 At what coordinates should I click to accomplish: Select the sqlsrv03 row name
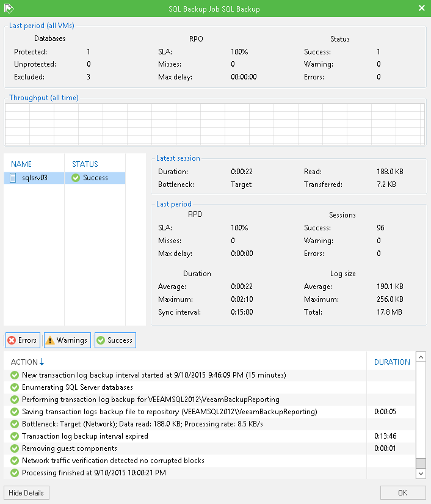coord(35,178)
